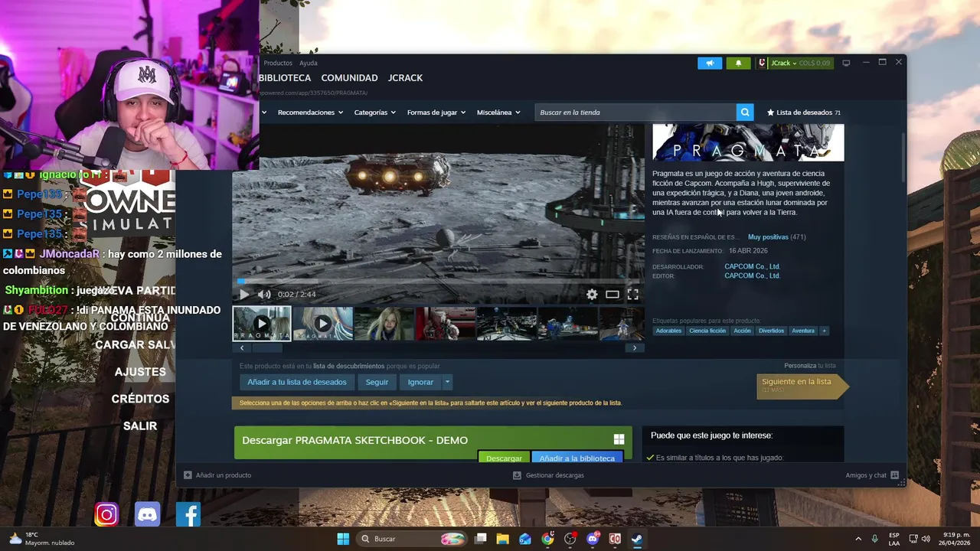Viewport: 980px width, 551px height.
Task: Open the Productos menu
Action: coord(278,63)
